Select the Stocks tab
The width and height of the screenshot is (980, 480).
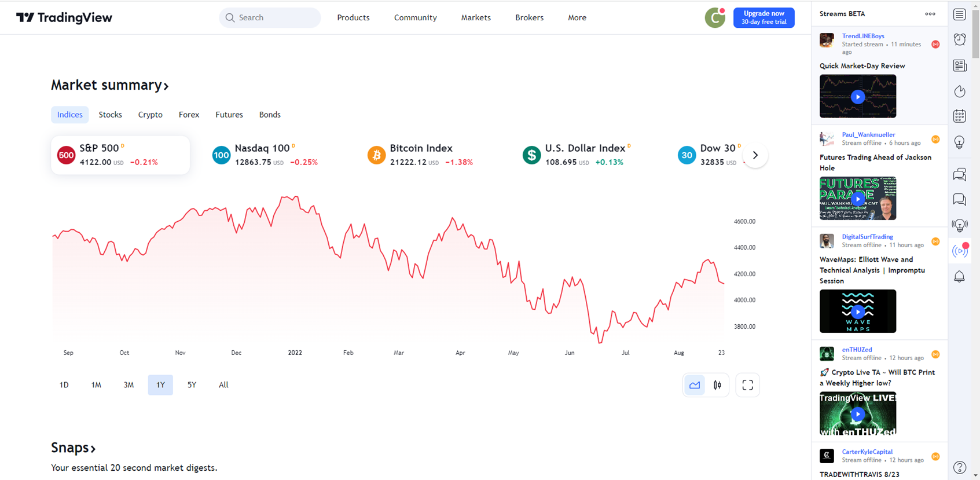coord(110,115)
